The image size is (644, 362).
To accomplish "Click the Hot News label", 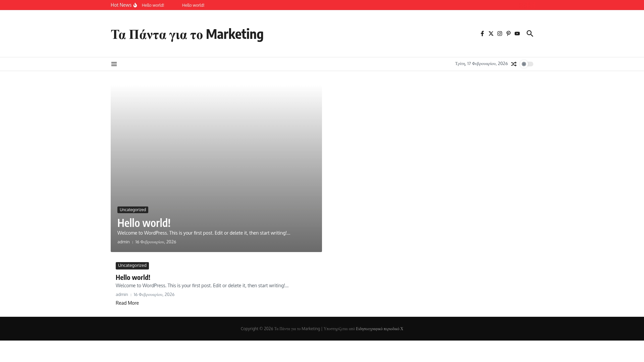I will click(121, 5).
